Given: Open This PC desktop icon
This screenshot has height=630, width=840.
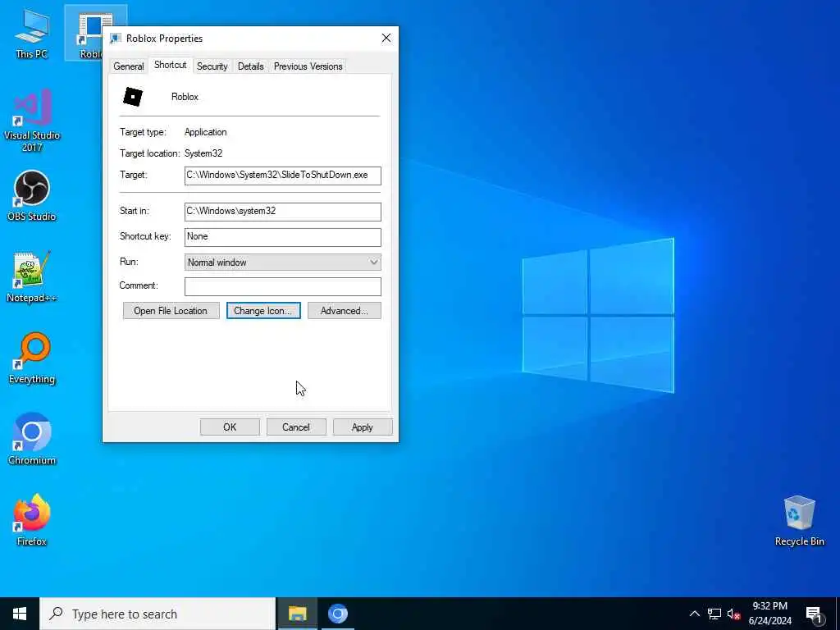Looking at the screenshot, I should click(32, 34).
